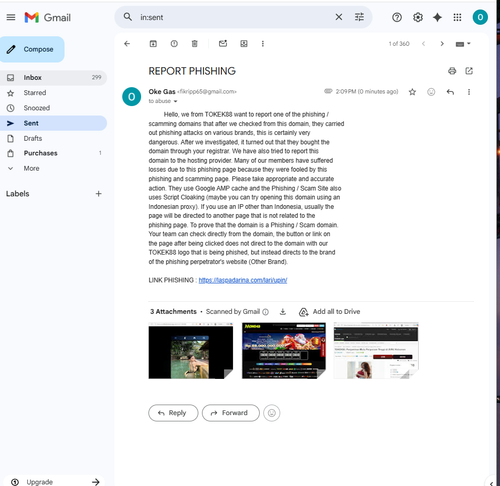Click the search magnifier icon
500x486 pixels.
128,17
